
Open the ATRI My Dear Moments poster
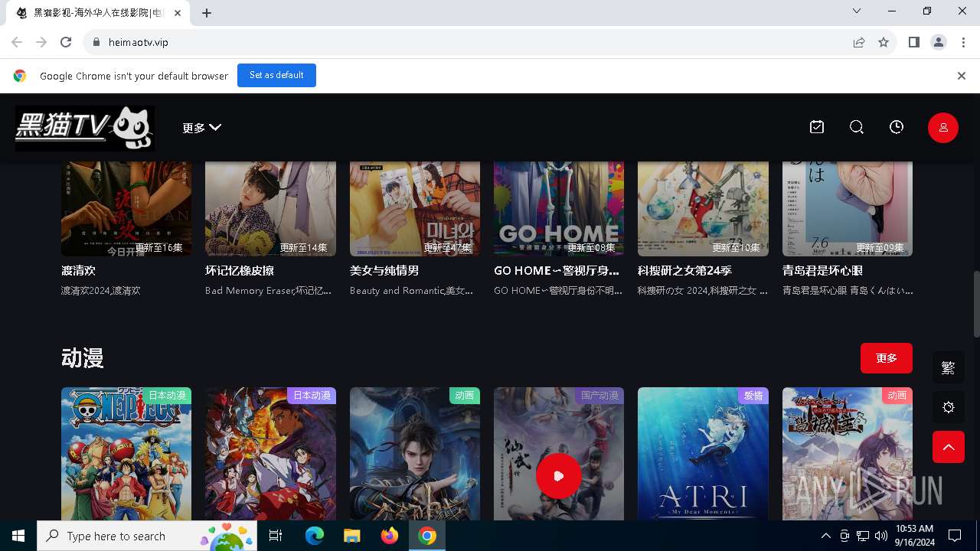(703, 454)
